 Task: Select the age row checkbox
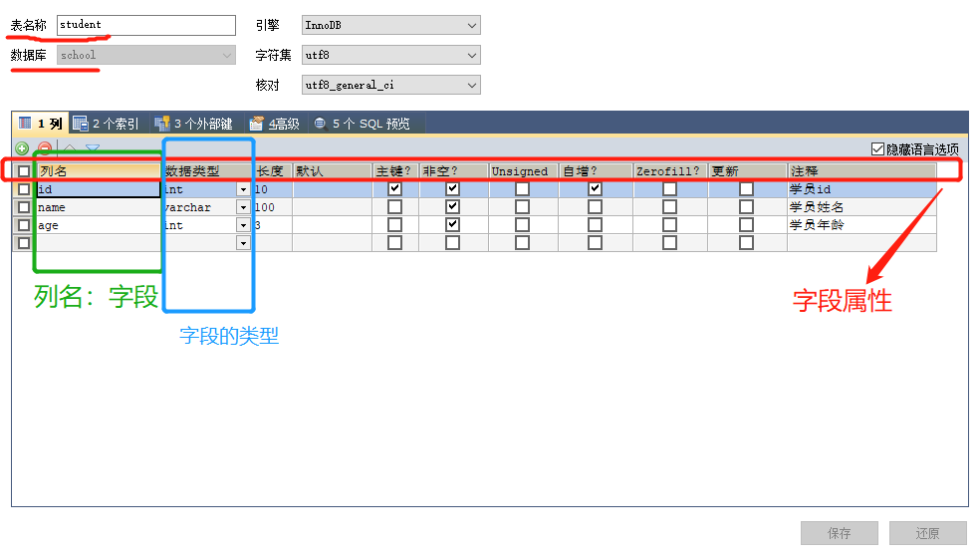[x=24, y=225]
